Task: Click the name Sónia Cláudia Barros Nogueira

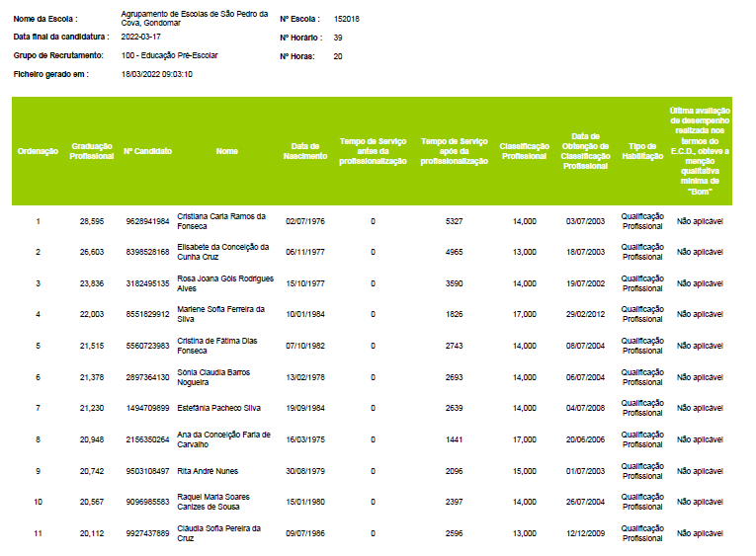Action: (x=213, y=377)
